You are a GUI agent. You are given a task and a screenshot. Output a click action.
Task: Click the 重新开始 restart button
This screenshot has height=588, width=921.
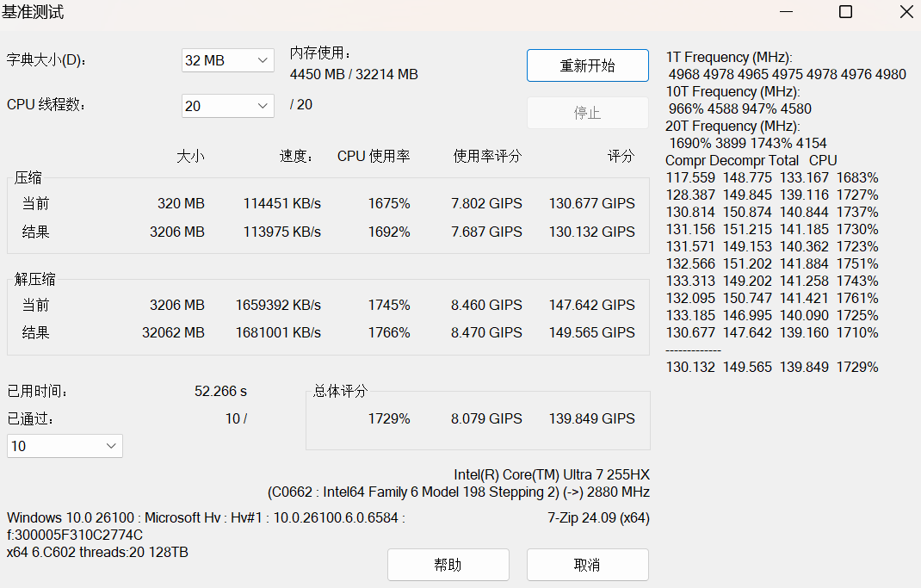point(587,66)
